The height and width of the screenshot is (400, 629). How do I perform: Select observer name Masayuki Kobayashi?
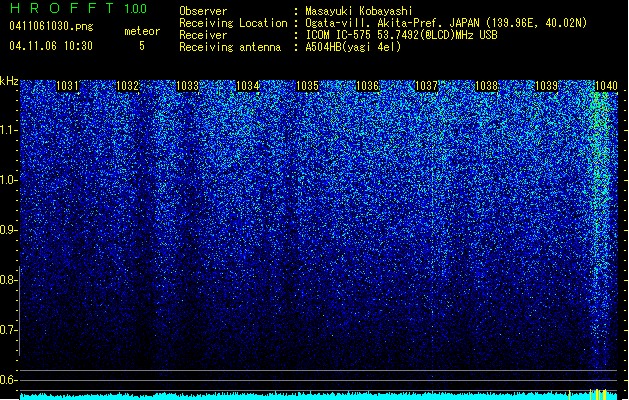[x=359, y=11]
